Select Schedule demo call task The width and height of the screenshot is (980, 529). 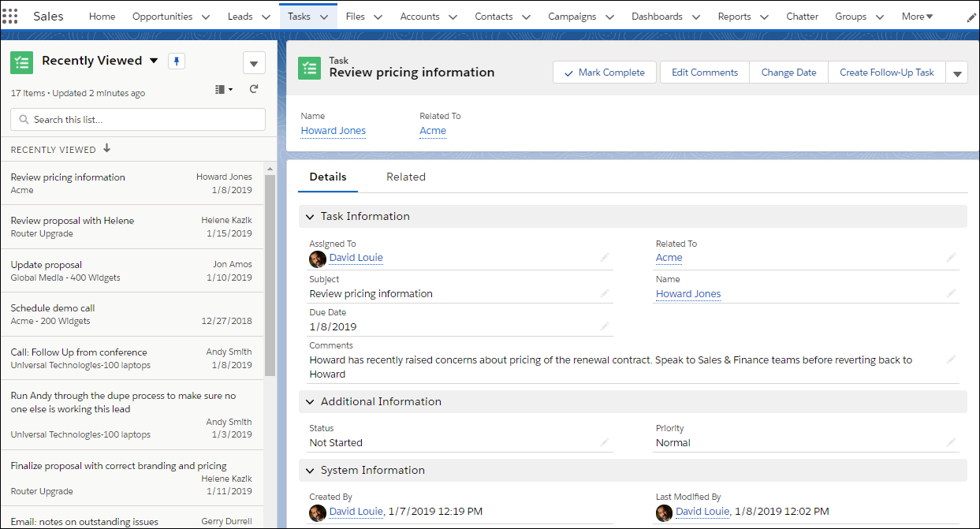pos(132,314)
